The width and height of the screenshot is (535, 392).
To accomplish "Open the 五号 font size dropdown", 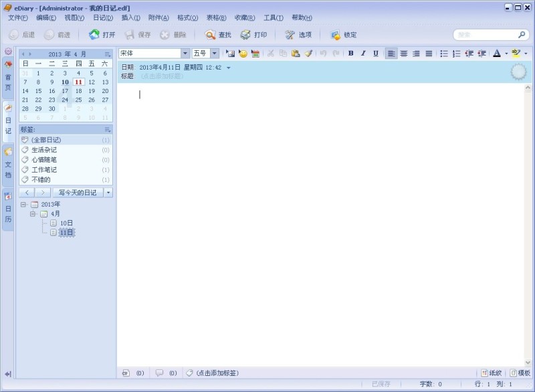I will click(x=215, y=54).
